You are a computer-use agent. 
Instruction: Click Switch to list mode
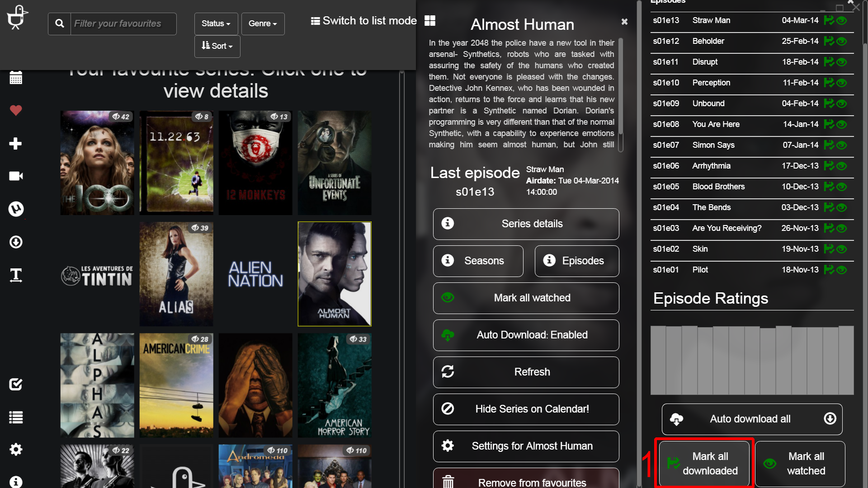[x=363, y=21]
